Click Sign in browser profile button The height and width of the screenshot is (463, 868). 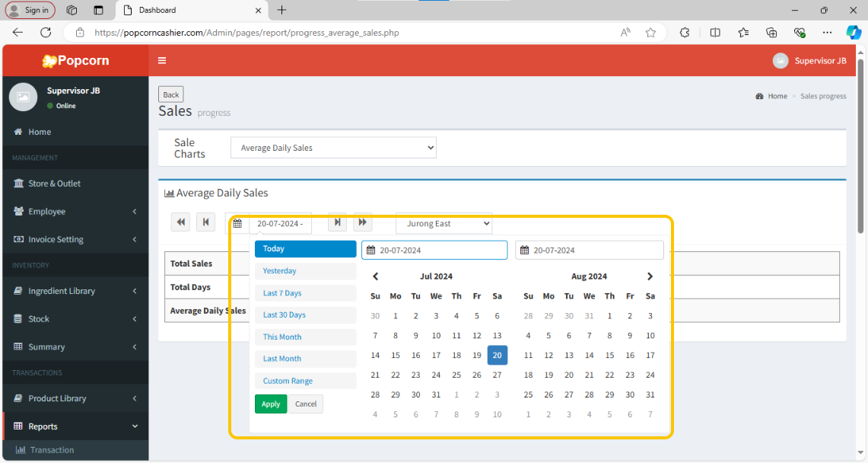tap(30, 10)
